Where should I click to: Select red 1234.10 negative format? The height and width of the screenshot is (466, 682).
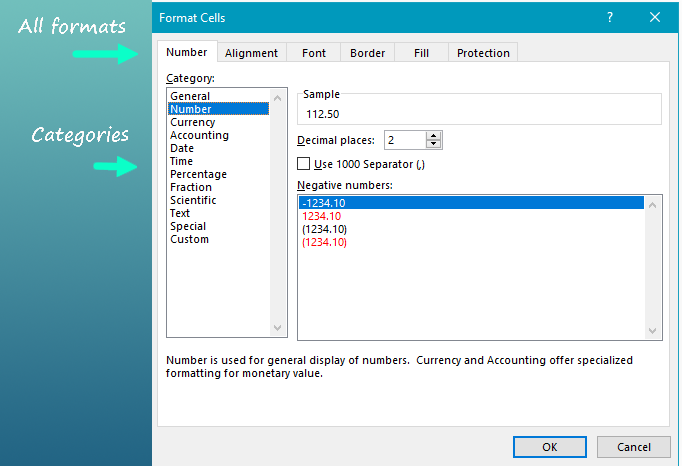point(471,216)
